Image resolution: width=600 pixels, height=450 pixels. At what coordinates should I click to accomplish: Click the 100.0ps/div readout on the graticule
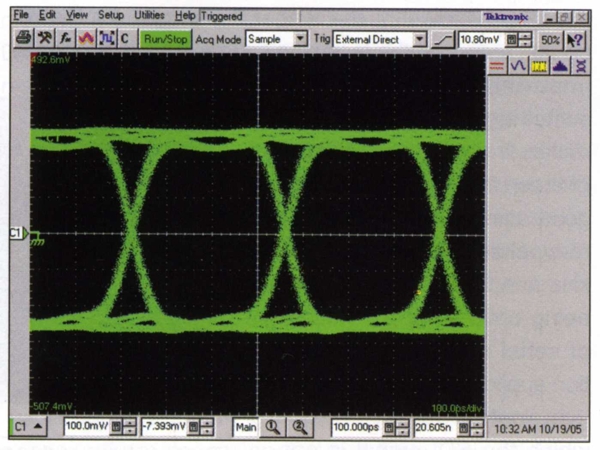tap(457, 409)
